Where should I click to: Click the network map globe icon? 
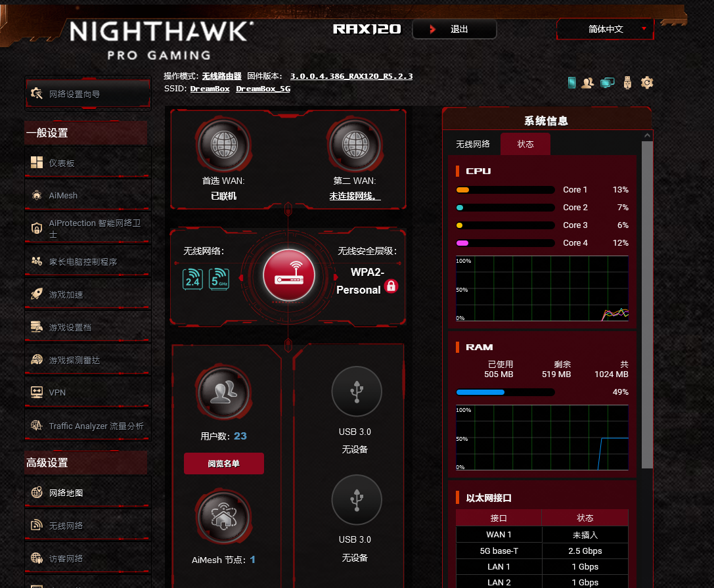(36, 492)
